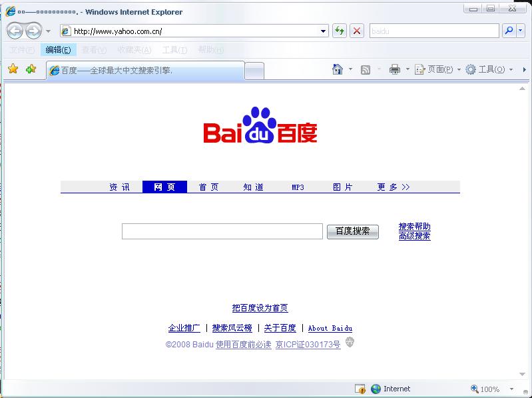Open the 工具(T) menu in menu bar
The width and height of the screenshot is (532, 398).
tap(174, 50)
